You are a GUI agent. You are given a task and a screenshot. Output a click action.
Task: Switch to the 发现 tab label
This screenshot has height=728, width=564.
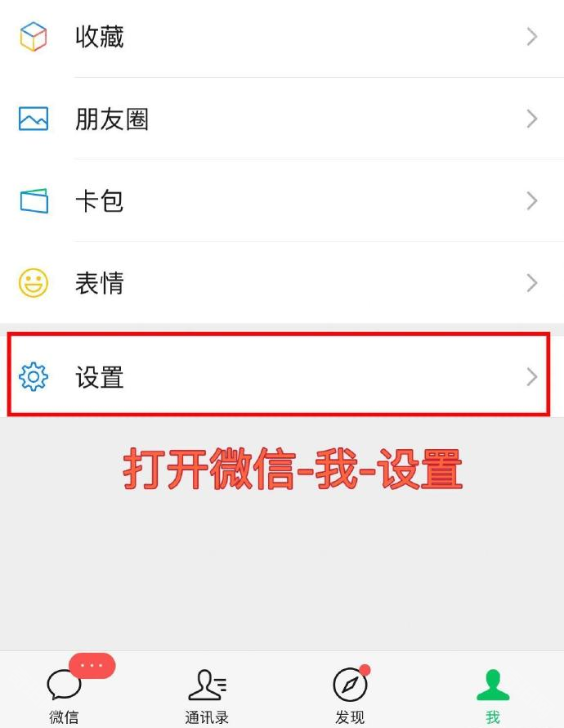click(x=350, y=717)
